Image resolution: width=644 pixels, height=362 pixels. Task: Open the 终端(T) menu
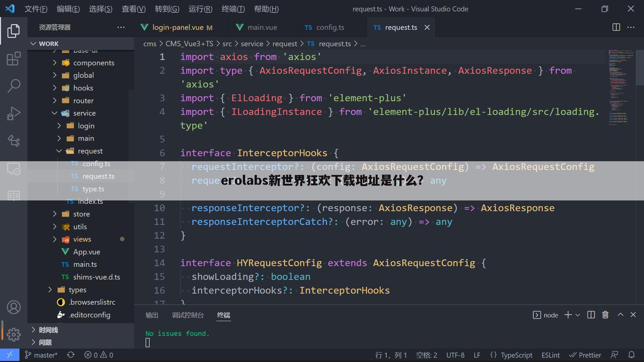pyautogui.click(x=233, y=9)
